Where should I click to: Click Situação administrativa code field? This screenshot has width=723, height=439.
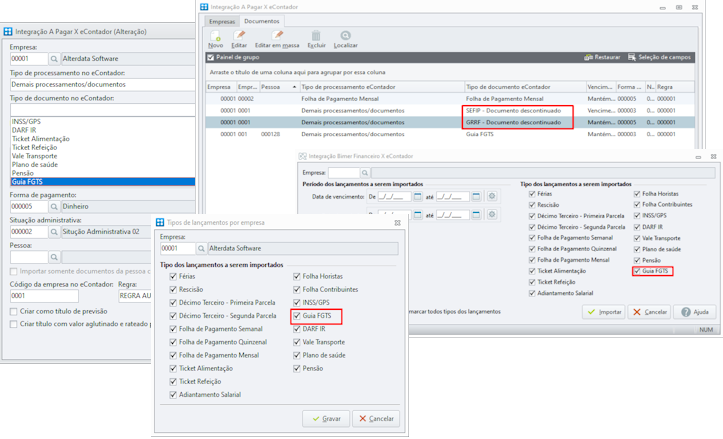pos(29,231)
